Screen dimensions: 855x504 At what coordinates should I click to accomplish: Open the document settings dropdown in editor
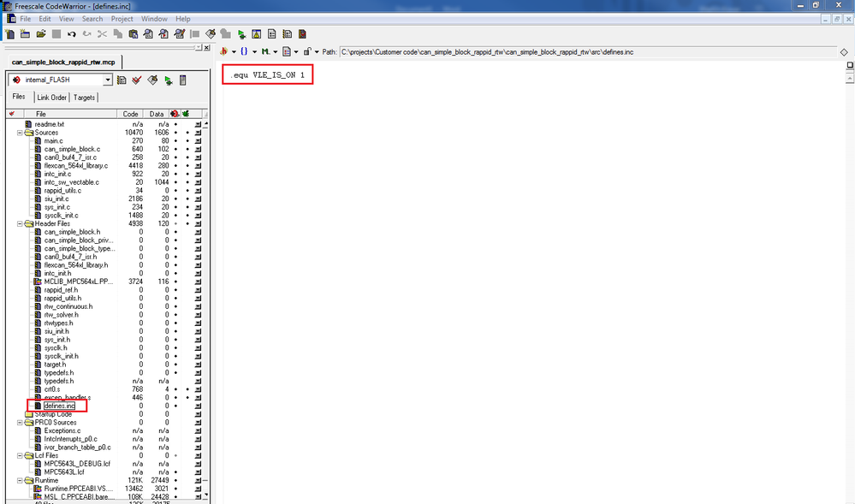coord(290,52)
